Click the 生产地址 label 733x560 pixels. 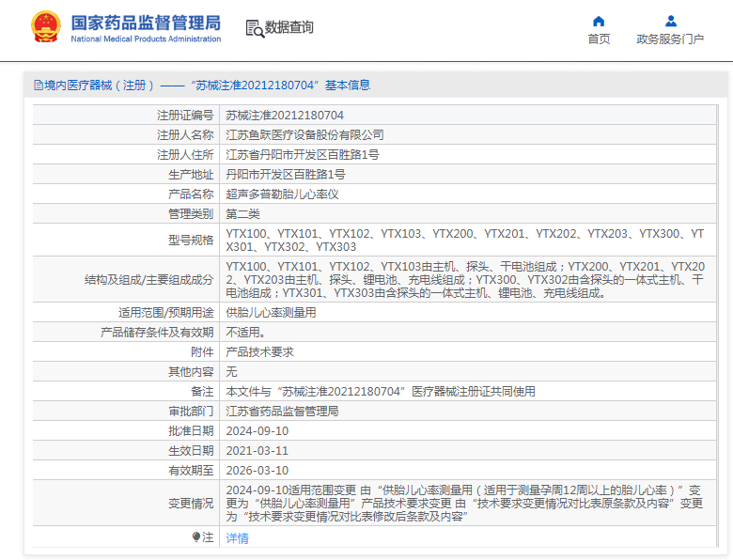point(191,175)
